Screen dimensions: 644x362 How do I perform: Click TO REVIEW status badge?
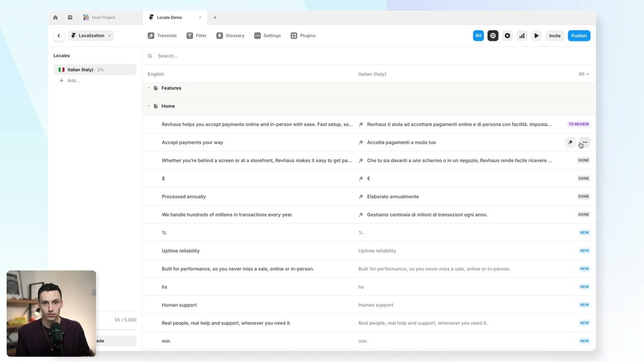(x=579, y=124)
